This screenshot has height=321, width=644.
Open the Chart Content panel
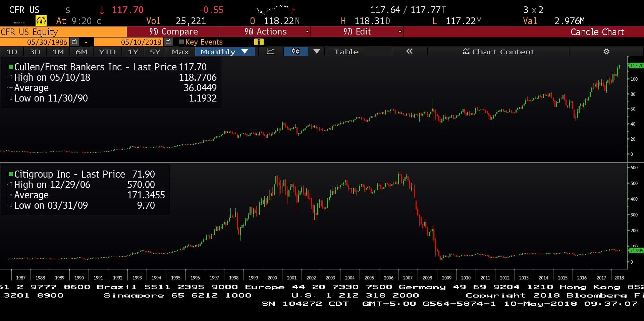[x=498, y=52]
